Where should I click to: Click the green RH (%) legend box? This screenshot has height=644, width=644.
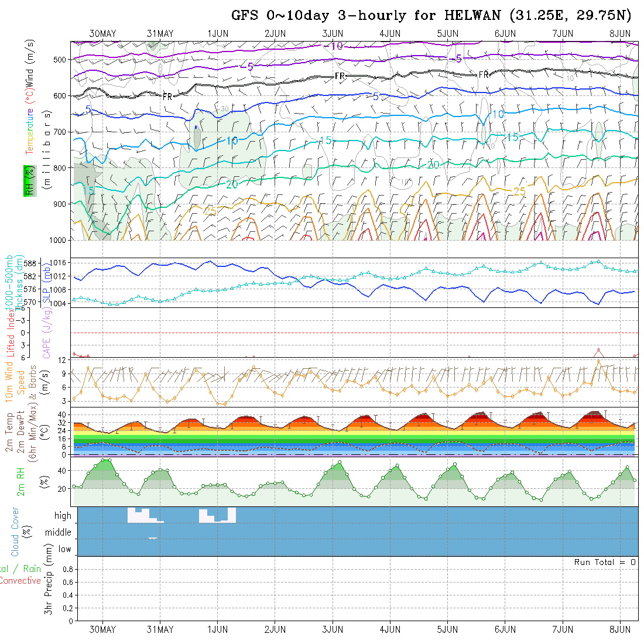[x=28, y=180]
